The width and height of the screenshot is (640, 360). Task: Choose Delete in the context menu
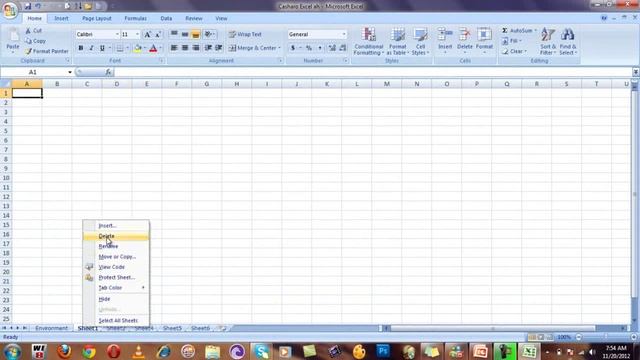[x=116, y=236]
